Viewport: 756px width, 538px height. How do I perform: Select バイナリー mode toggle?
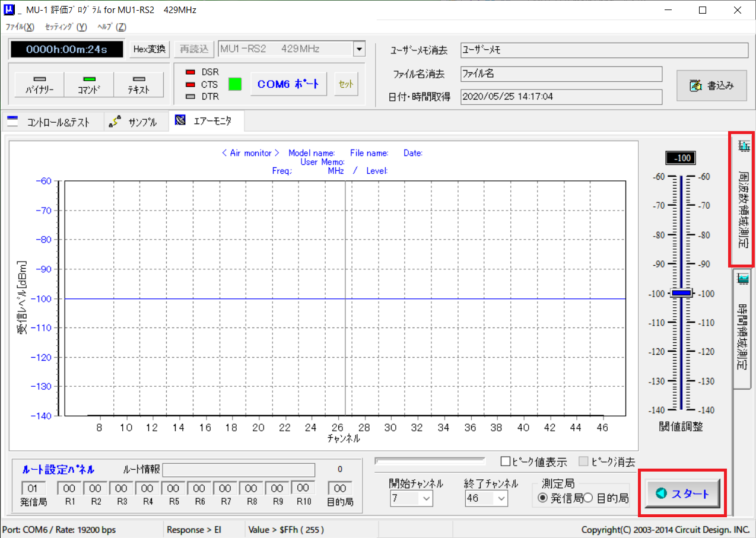[39, 85]
